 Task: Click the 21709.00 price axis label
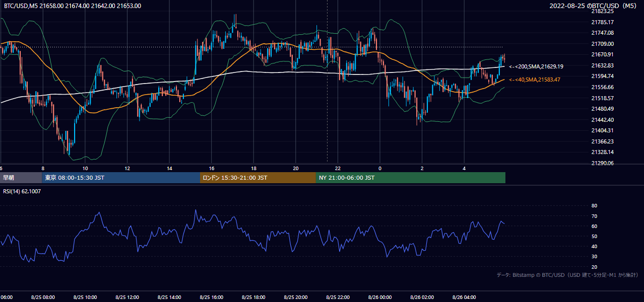tap(602, 44)
